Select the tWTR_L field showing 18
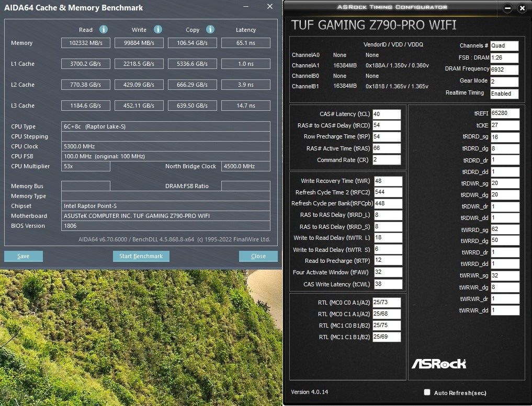This screenshot has height=406, width=532. pyautogui.click(x=388, y=238)
